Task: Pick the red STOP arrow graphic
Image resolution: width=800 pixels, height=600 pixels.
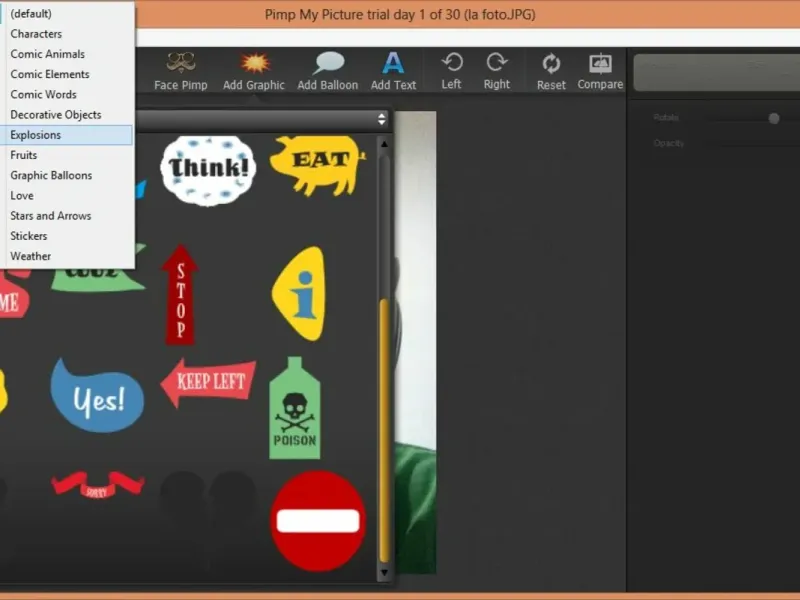Action: coord(180,295)
